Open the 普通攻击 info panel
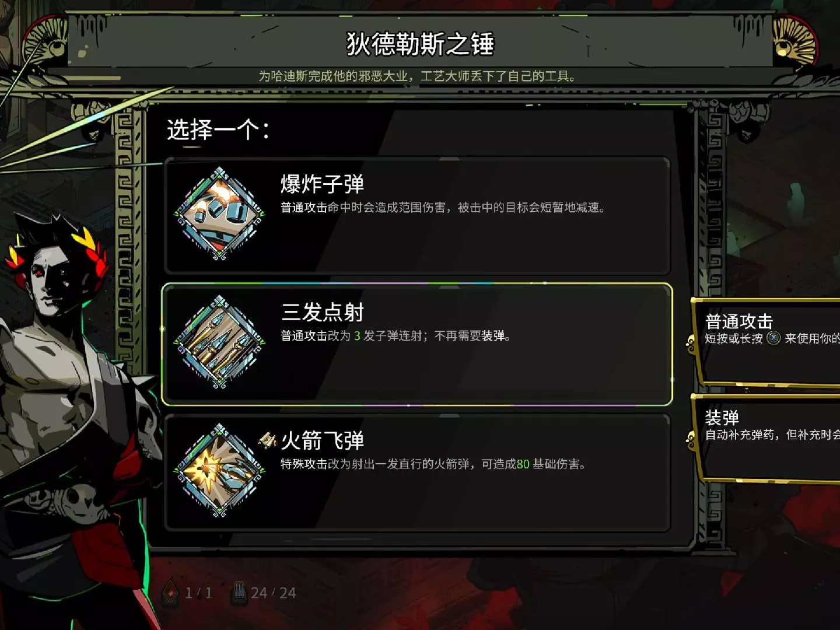The image size is (840, 630). coord(766,342)
